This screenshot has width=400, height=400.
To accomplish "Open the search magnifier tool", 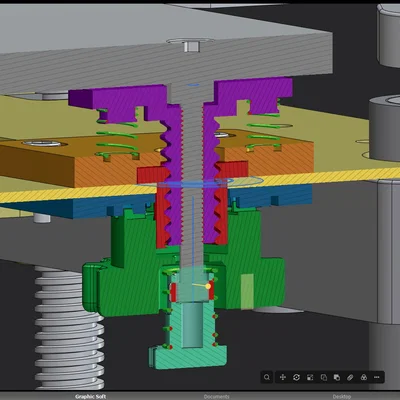I will pos(267,377).
